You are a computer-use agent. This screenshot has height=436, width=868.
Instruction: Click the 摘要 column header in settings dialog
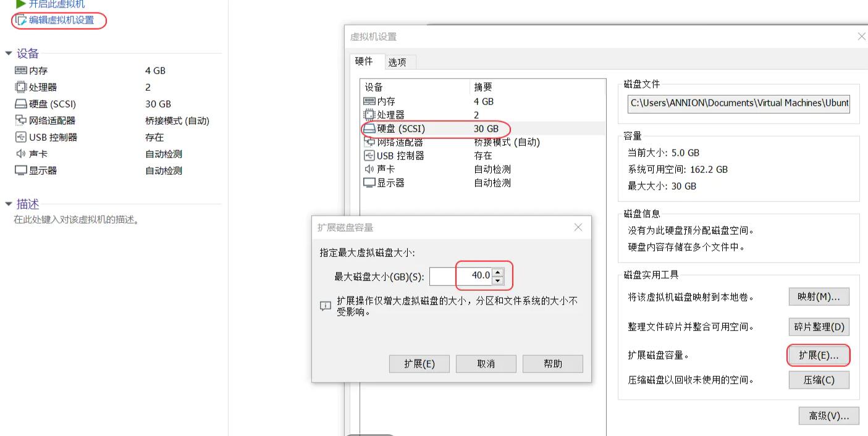[482, 87]
